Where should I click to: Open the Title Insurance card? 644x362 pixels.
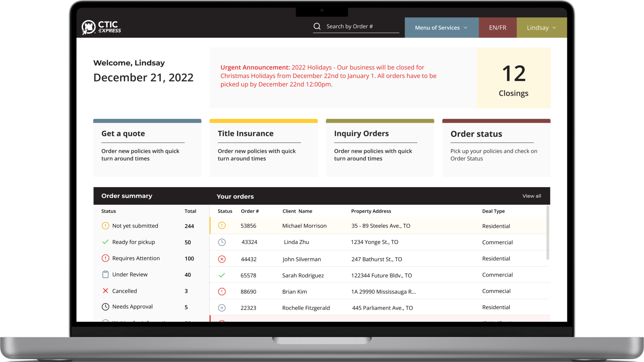(x=263, y=148)
